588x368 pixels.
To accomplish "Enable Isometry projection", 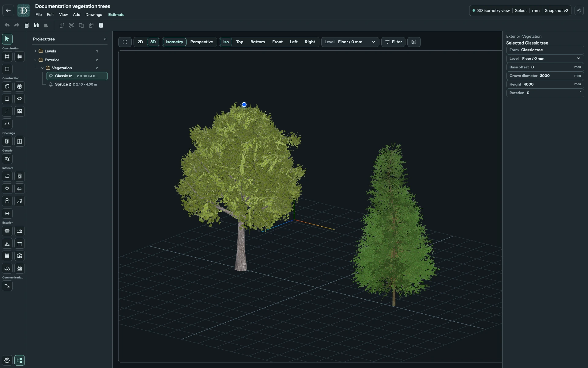I will coord(175,42).
